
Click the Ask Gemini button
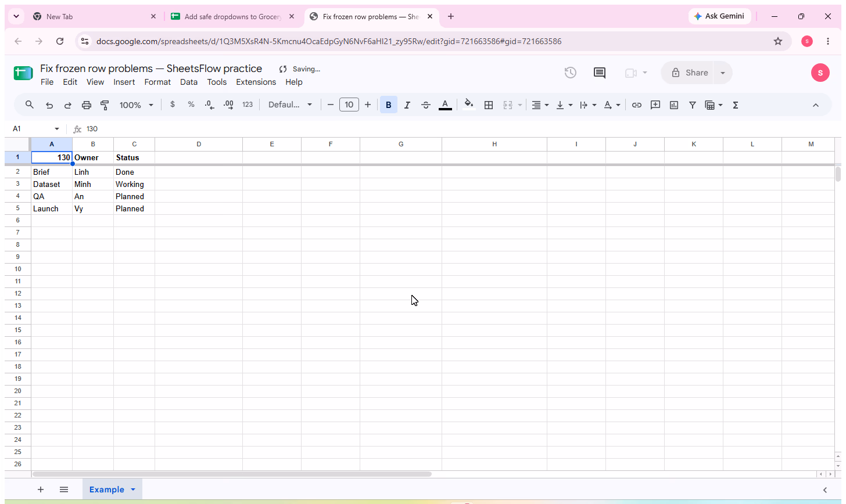pos(719,16)
